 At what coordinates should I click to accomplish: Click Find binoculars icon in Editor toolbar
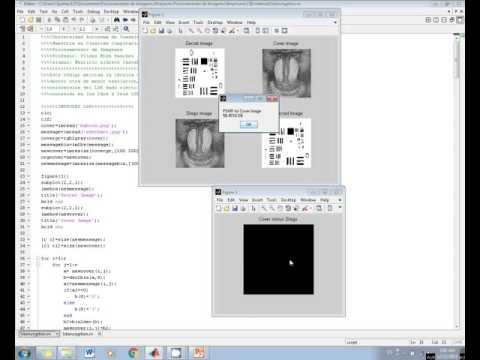pyautogui.click(x=117, y=20)
